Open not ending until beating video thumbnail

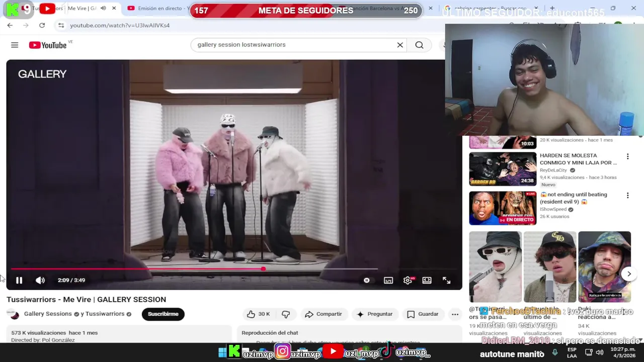503,208
